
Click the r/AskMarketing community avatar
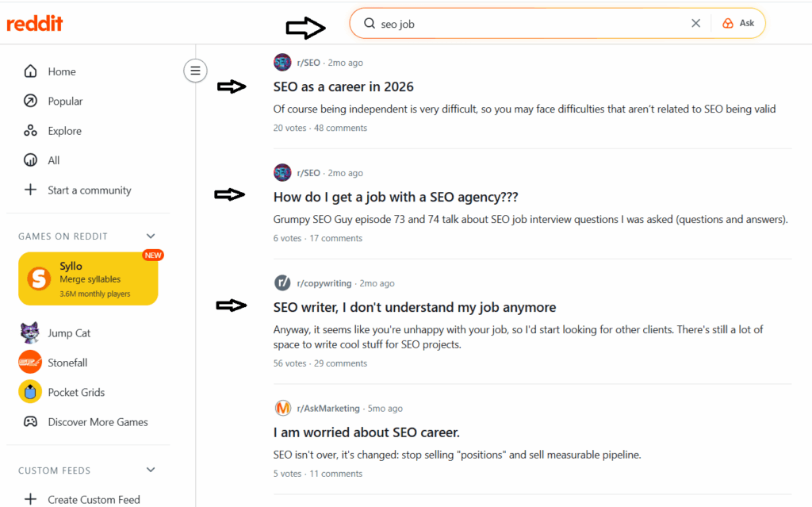coord(282,408)
